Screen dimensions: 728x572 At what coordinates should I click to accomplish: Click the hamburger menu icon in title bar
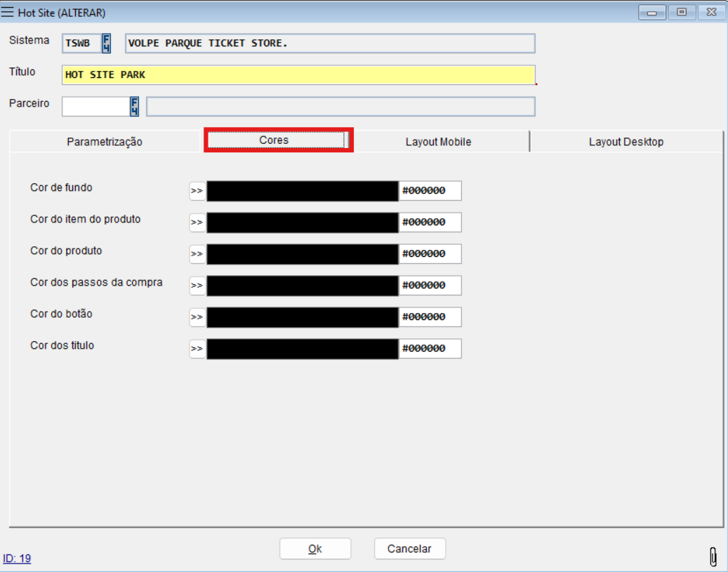[x=8, y=12]
